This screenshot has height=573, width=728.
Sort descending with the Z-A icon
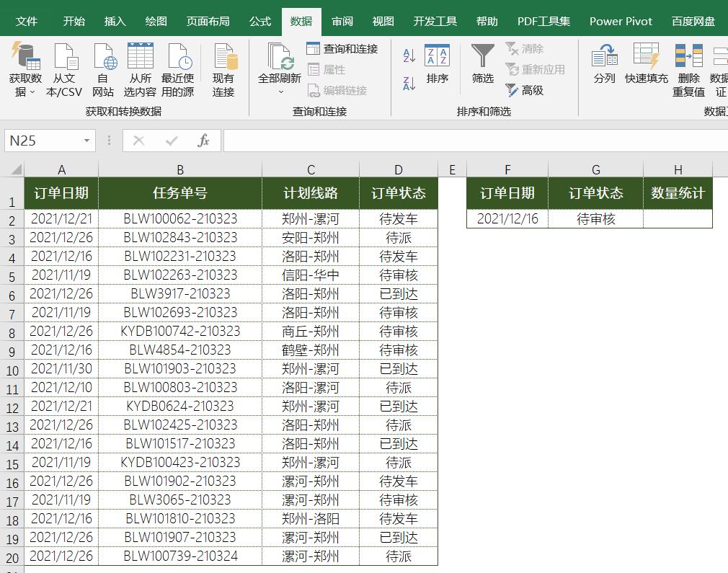(409, 84)
